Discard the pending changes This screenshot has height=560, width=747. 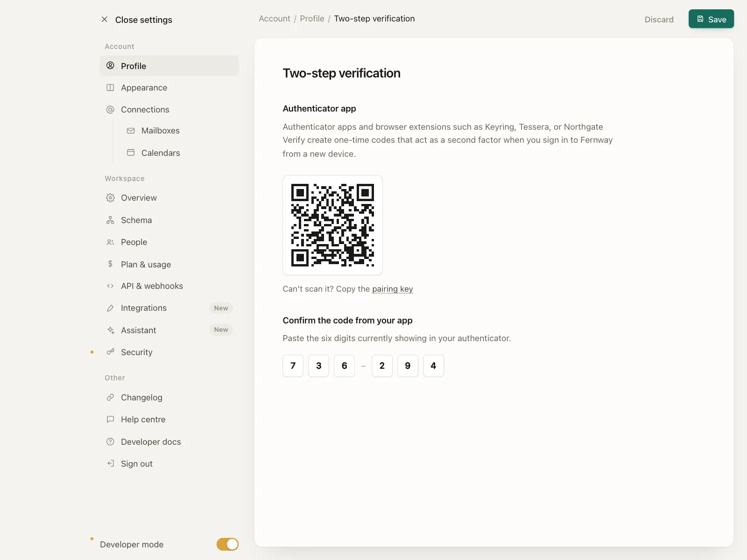(x=659, y=19)
